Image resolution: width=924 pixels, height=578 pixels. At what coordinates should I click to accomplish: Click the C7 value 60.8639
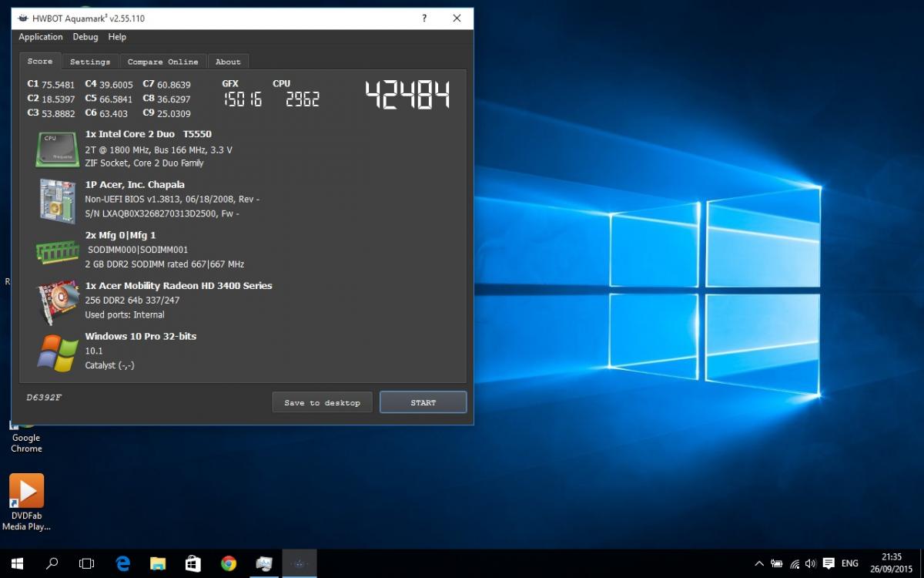click(174, 85)
